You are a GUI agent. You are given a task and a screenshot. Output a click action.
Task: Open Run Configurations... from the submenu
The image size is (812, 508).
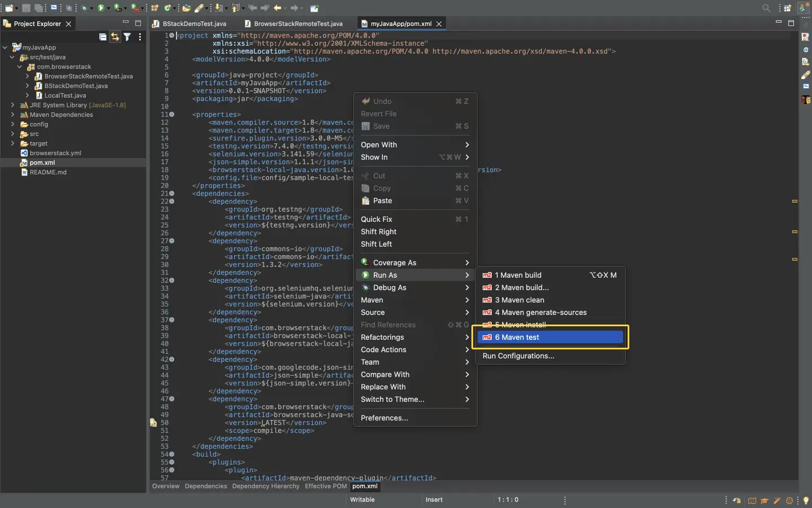(518, 356)
